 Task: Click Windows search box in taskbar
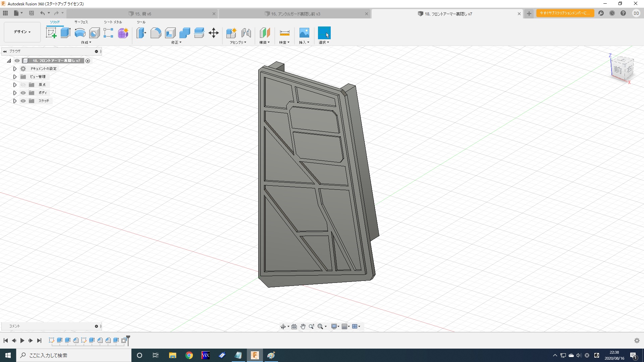74,355
